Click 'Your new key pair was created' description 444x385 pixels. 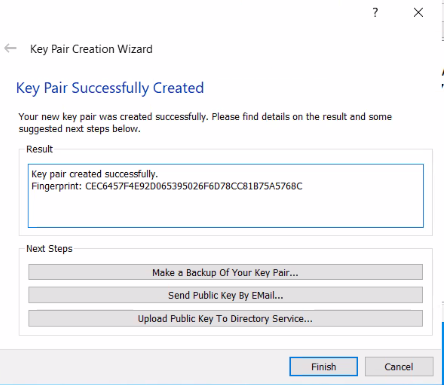tap(205, 123)
